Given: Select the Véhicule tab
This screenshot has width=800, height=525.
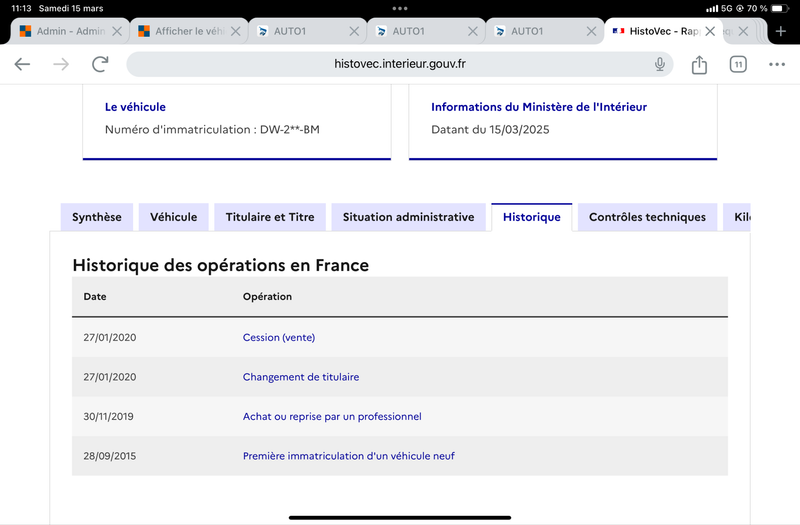Looking at the screenshot, I should (x=173, y=217).
